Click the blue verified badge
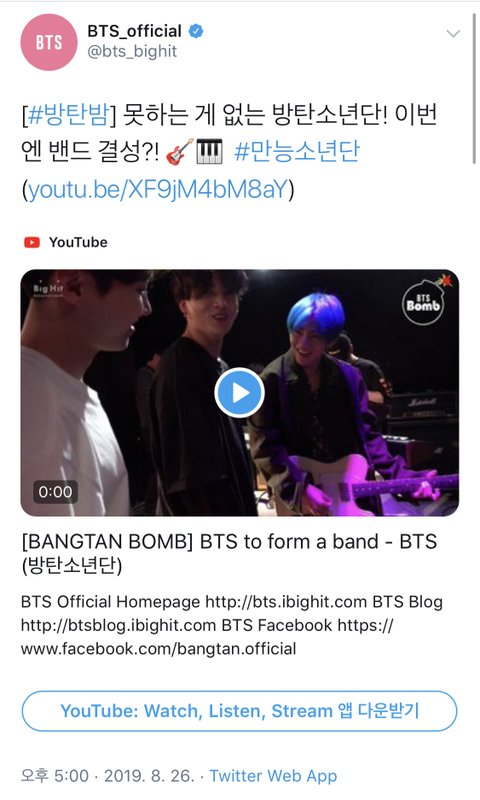The height and width of the screenshot is (800, 480). (196, 31)
